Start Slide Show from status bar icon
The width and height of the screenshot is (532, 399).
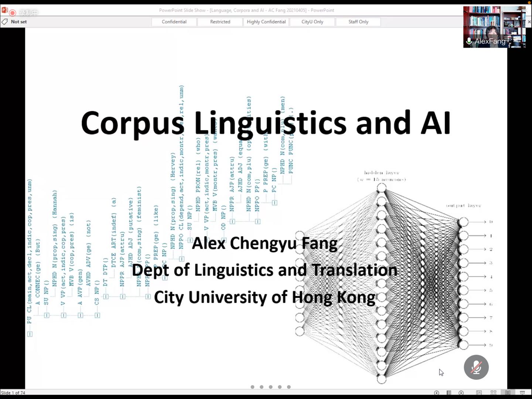[522, 393]
